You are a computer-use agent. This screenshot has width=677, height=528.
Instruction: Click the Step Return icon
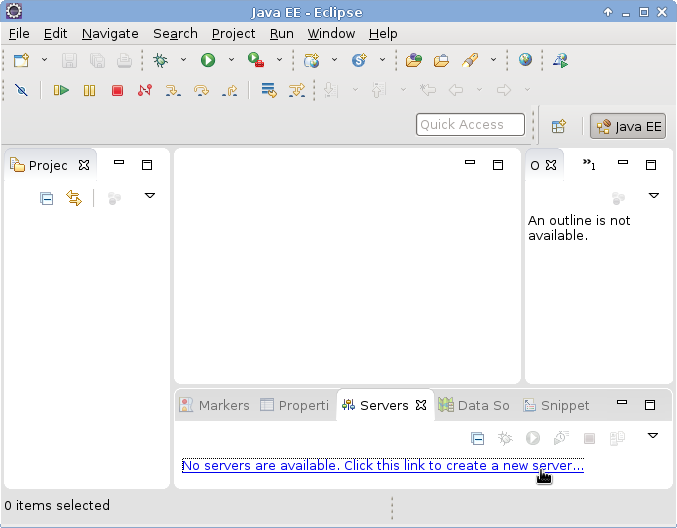coord(229,90)
